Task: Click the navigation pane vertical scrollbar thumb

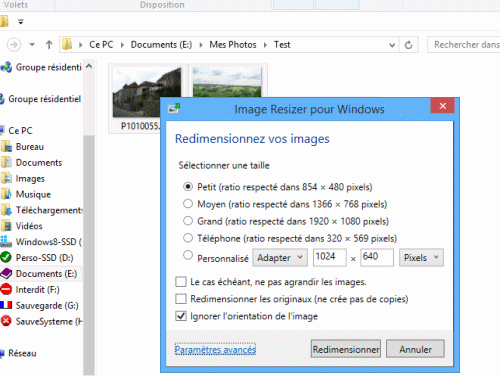Action: (x=89, y=255)
